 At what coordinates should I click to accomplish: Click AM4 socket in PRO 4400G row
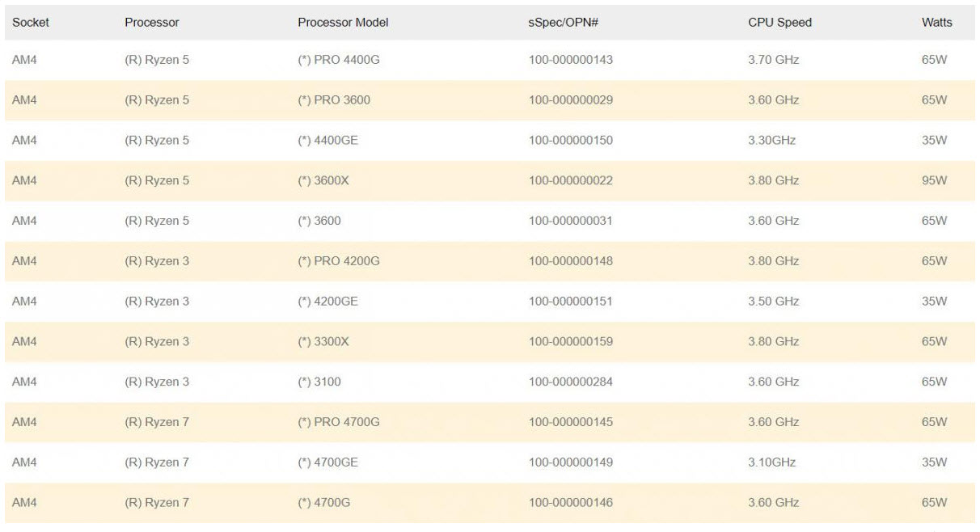pos(24,60)
